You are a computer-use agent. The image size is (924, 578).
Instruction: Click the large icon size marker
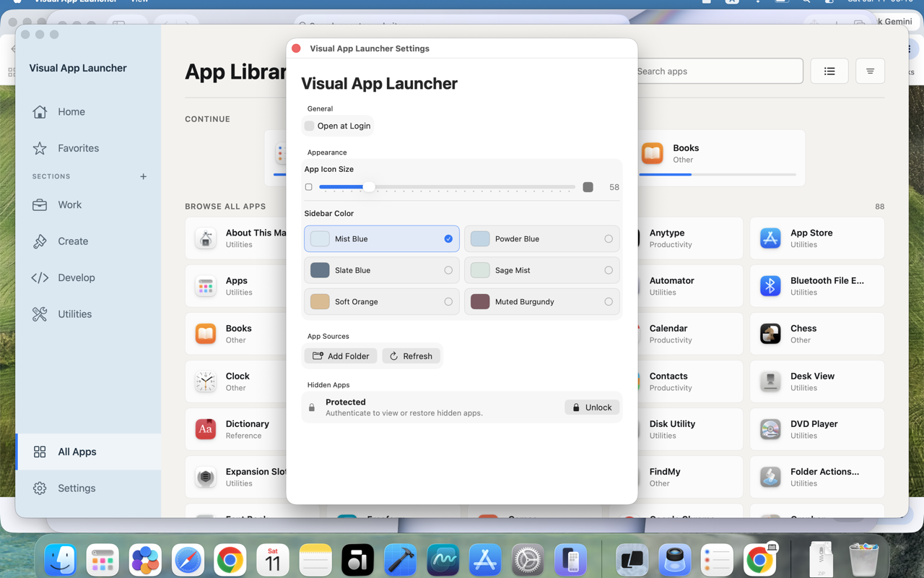[588, 187]
